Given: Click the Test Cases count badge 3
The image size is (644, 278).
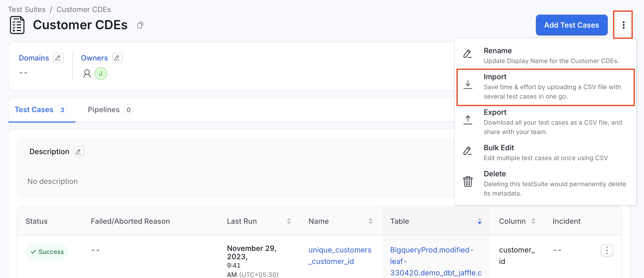Looking at the screenshot, I should pos(62,110).
